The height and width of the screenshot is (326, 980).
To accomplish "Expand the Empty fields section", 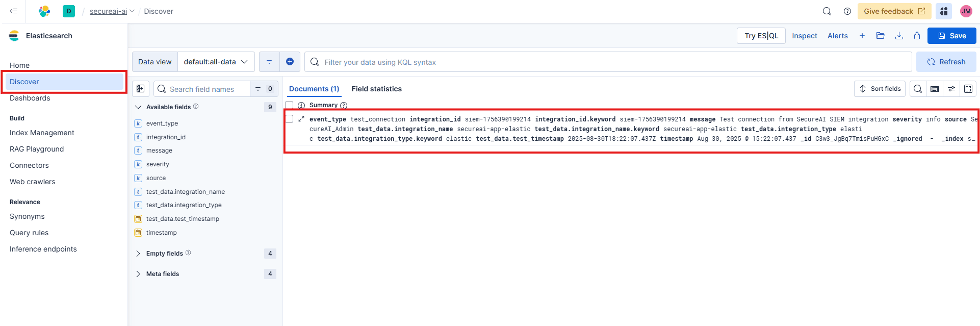I will point(138,254).
